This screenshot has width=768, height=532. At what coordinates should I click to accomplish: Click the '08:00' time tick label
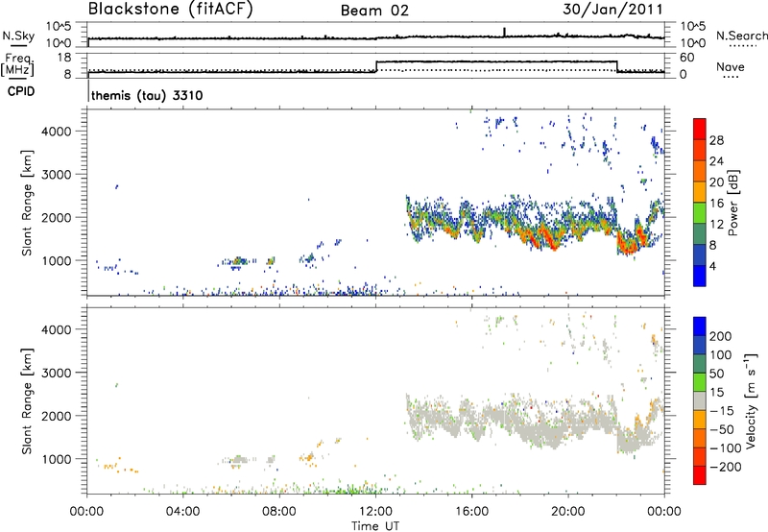278,512
